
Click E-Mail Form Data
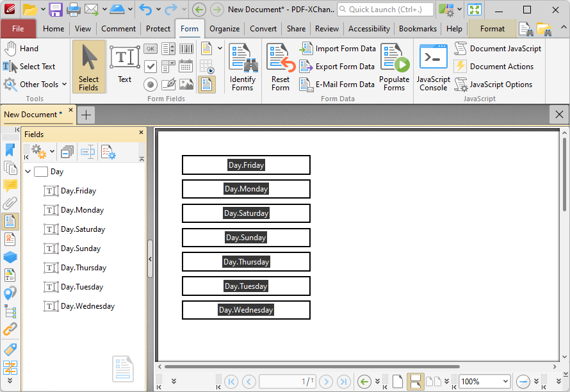click(x=337, y=85)
